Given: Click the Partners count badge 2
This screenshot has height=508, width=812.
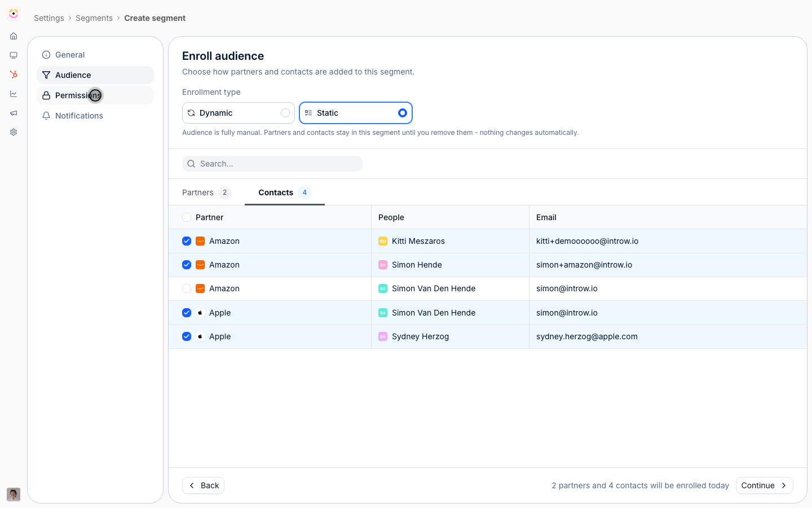Looking at the screenshot, I should point(224,192).
